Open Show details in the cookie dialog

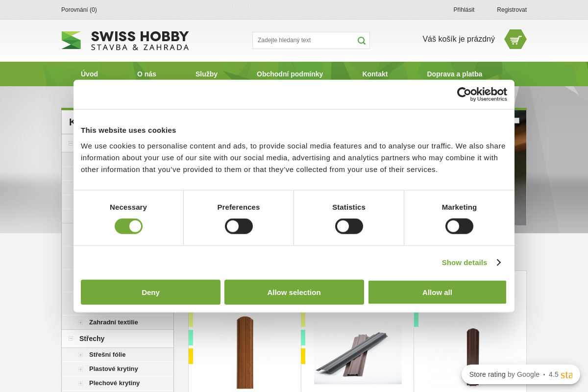coord(464,263)
